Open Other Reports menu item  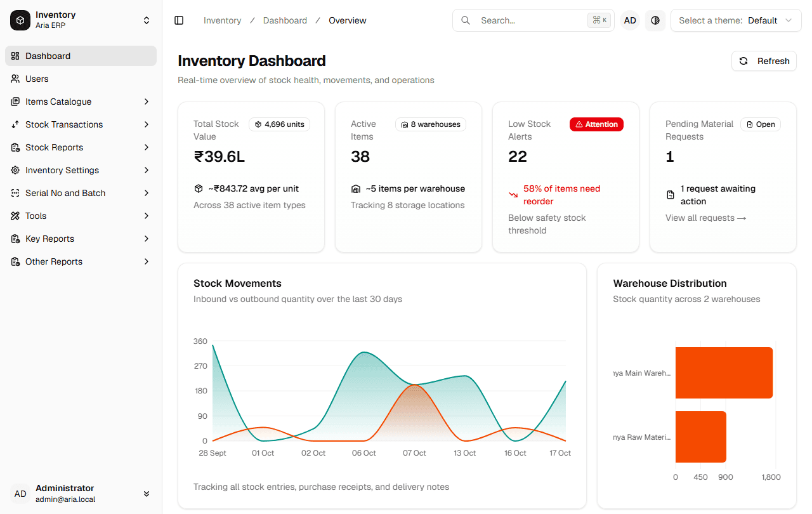click(81, 261)
